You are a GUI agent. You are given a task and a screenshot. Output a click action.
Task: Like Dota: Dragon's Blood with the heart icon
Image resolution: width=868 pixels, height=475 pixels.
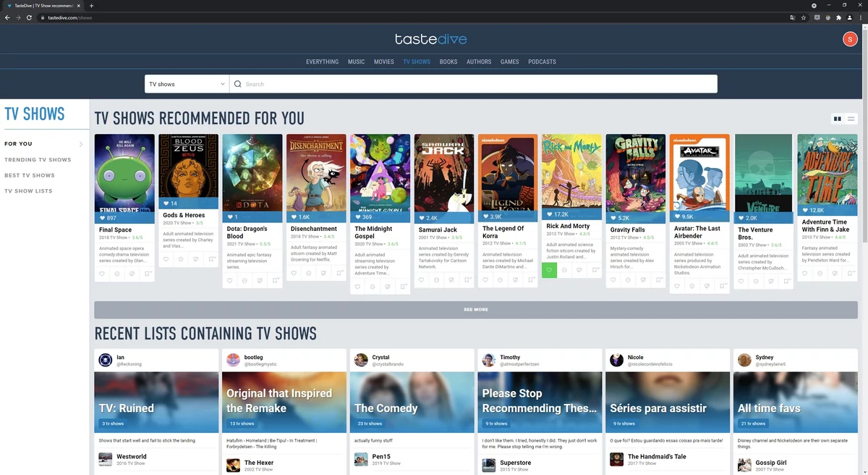(230, 280)
